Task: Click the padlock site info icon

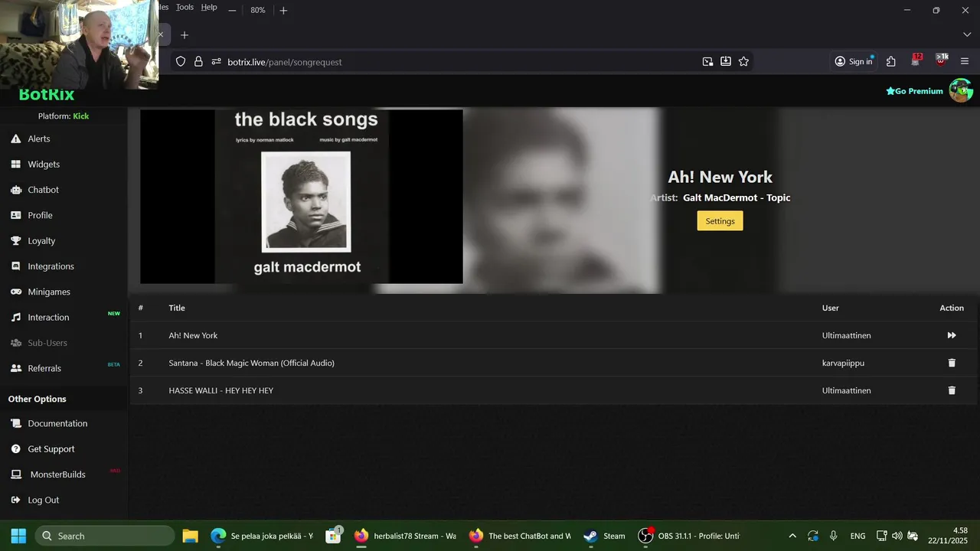Action: click(x=198, y=61)
